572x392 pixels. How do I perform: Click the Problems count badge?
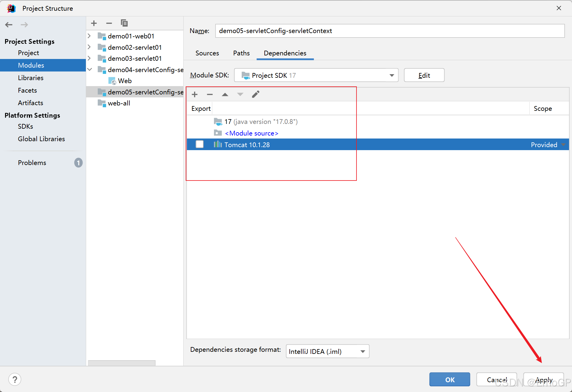(x=78, y=163)
